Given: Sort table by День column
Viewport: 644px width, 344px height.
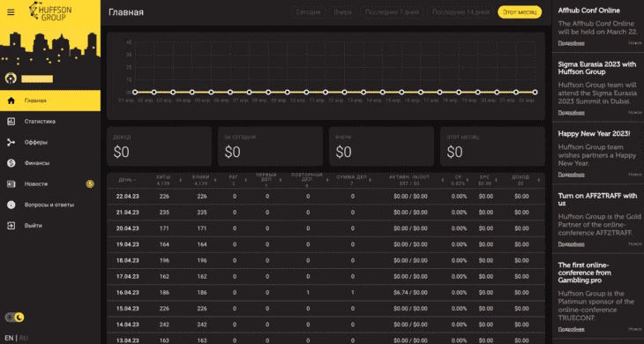Looking at the screenshot, I should pyautogui.click(x=127, y=180).
